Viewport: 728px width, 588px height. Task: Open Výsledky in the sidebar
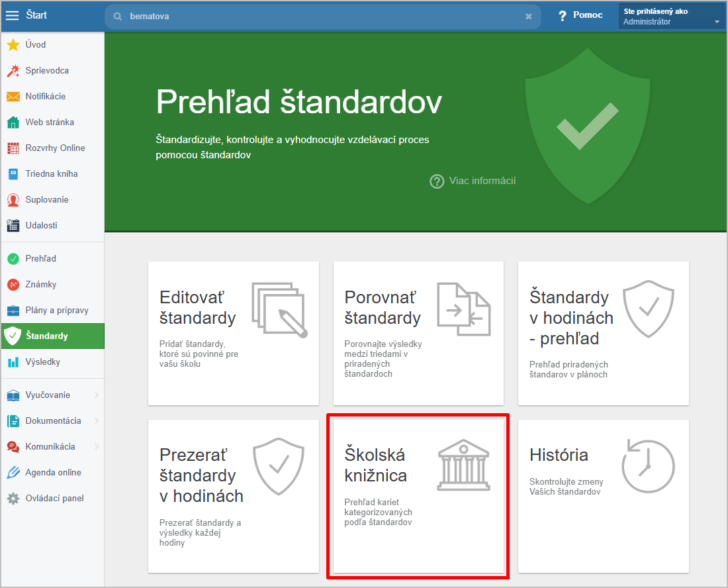[52, 362]
